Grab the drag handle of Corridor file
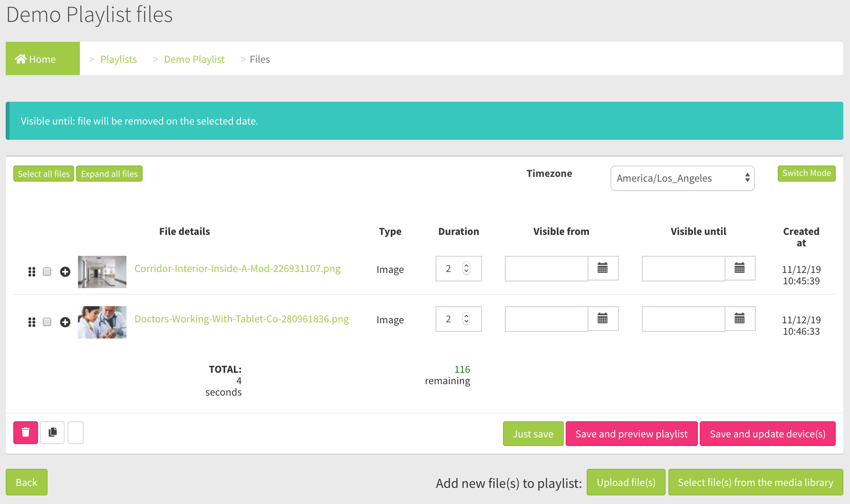Image resolution: width=850 pixels, height=504 pixels. coord(32,271)
